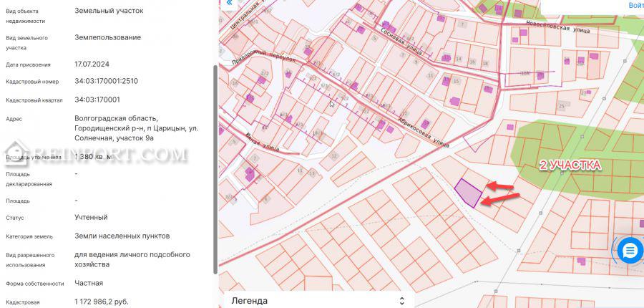
Task: Click the Легенда up-down chevron arrows
Action: tap(401, 301)
